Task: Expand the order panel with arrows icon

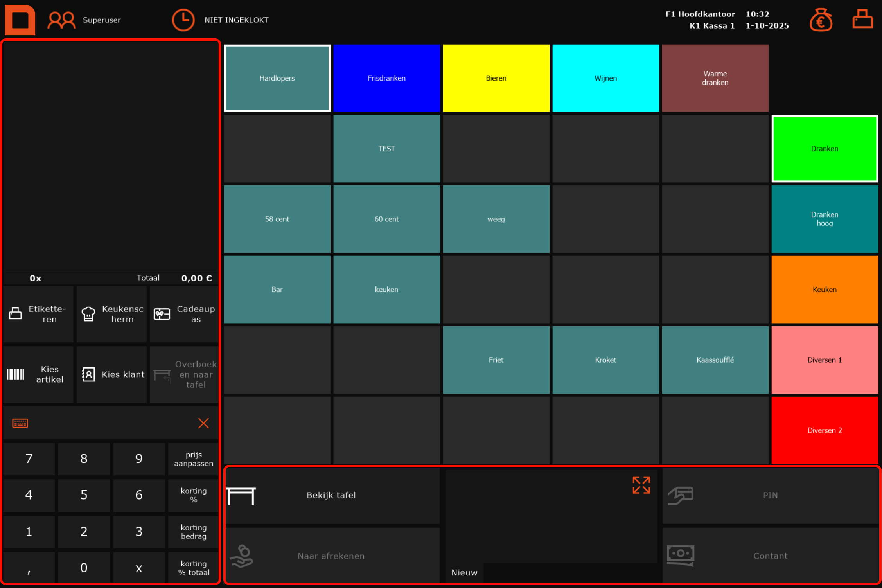Action: (641, 485)
